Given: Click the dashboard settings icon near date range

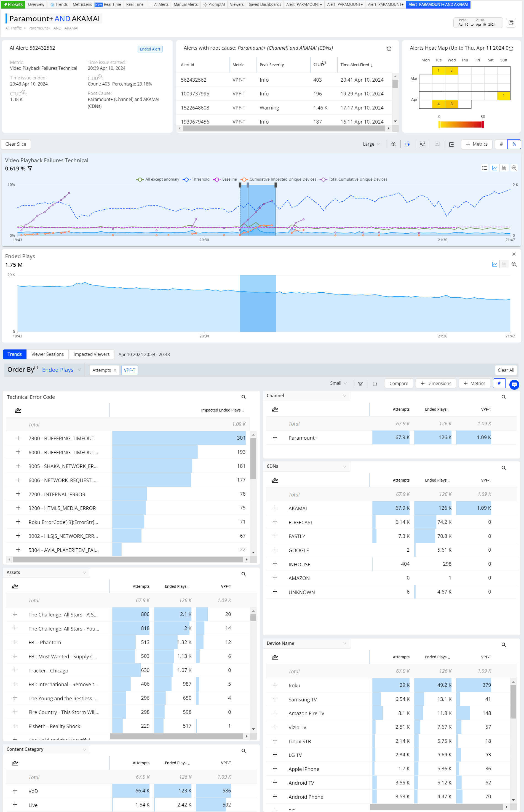Looking at the screenshot, I should pos(511,23).
